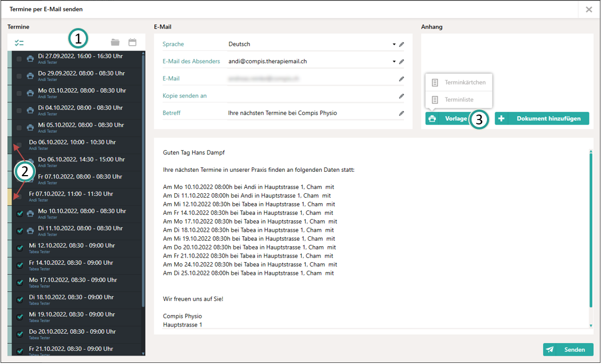Click the printer icon on Vorlage button
The height and width of the screenshot is (364, 601).
(432, 119)
